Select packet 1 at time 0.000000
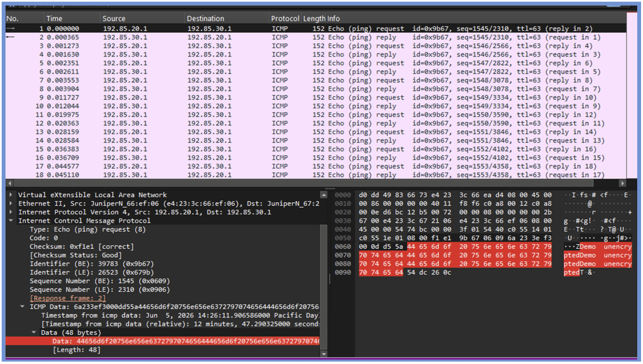Screen dimensions: 643x364 click(316, 29)
